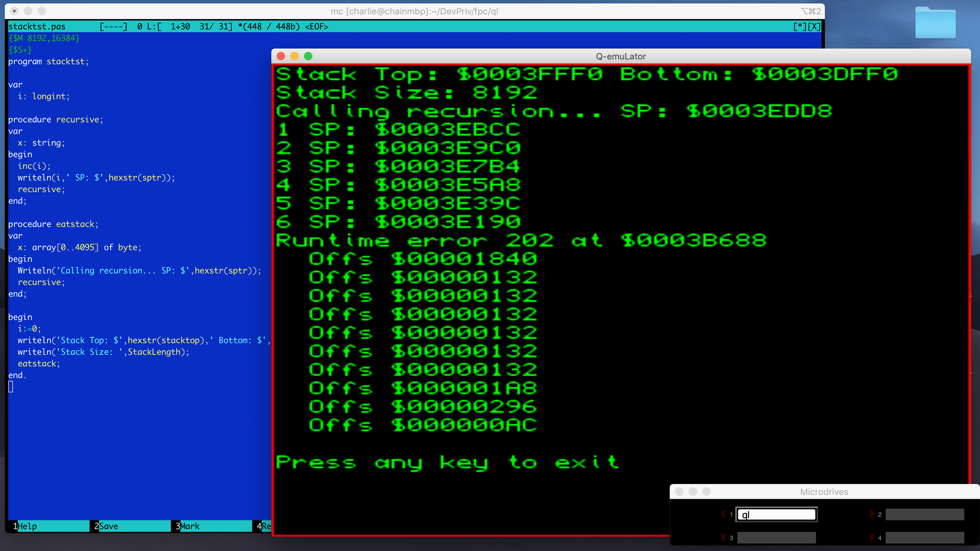Click the [X] close marker in mc editor

(x=814, y=27)
